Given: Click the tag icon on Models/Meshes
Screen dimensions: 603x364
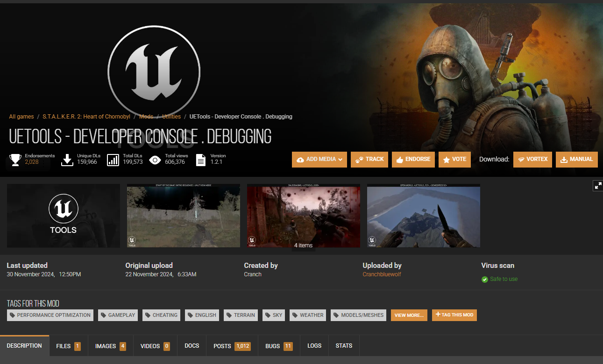Looking at the screenshot, I should pyautogui.click(x=336, y=315).
